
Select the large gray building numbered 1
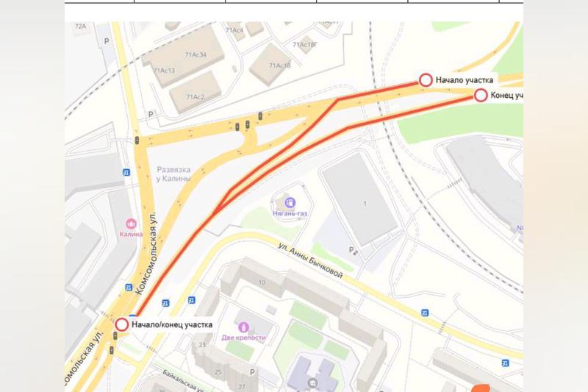point(359,199)
